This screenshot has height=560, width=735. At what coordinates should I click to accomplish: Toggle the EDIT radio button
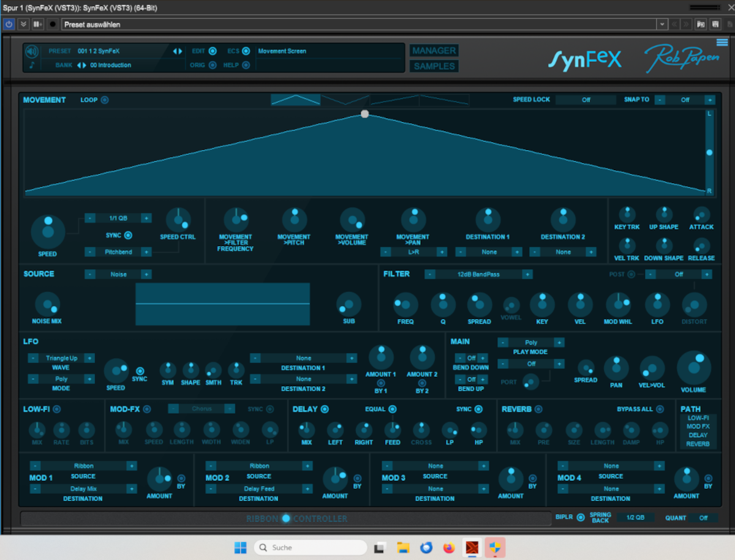[213, 51]
